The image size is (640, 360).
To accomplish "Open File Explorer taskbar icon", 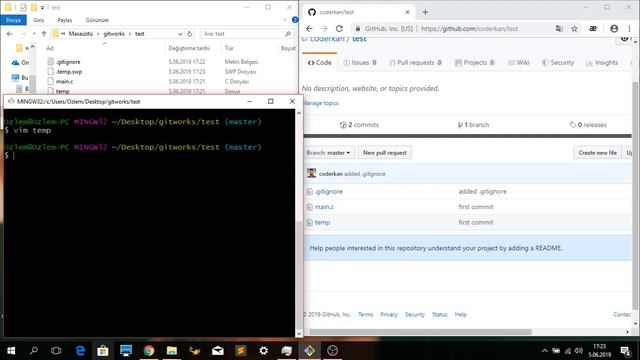I will 171,351.
